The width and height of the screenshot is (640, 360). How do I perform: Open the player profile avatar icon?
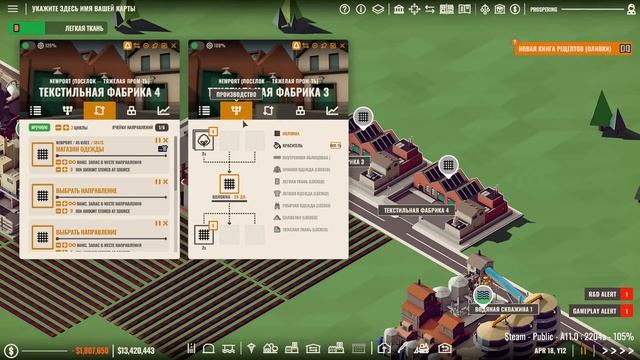(631, 9)
